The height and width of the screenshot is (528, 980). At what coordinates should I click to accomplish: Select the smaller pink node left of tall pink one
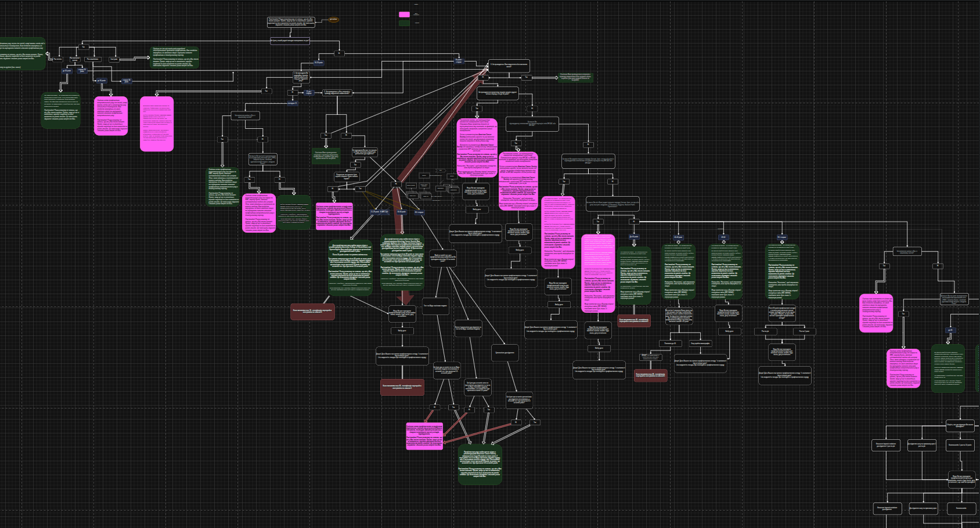pyautogui.click(x=111, y=116)
